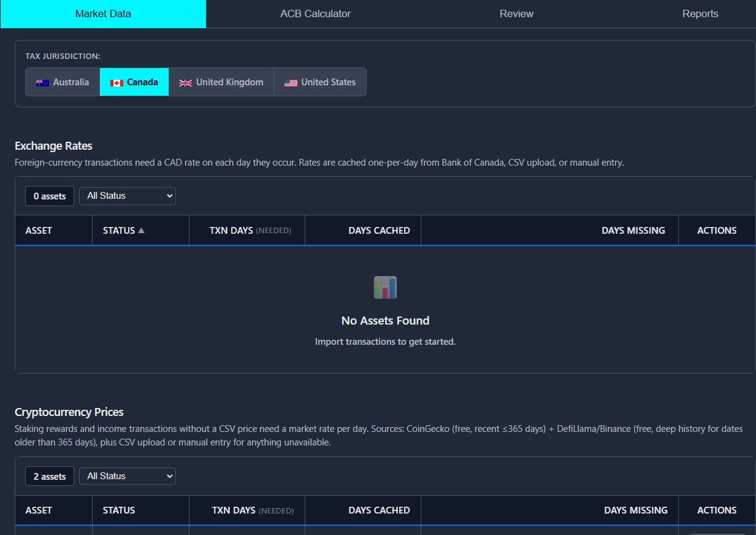Viewport: 756px width, 535px height.
Task: Click DAYS MISSING header in Exchange Rates
Action: tap(550, 231)
